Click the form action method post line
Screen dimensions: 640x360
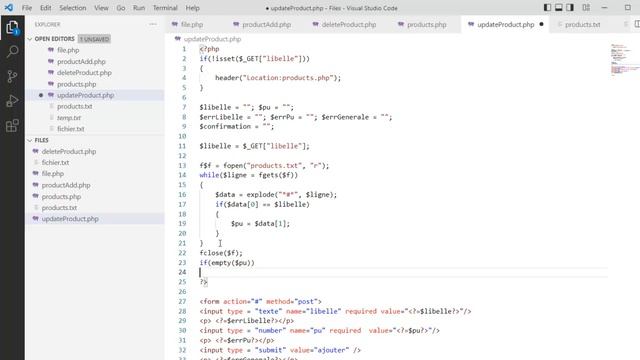pos(260,302)
